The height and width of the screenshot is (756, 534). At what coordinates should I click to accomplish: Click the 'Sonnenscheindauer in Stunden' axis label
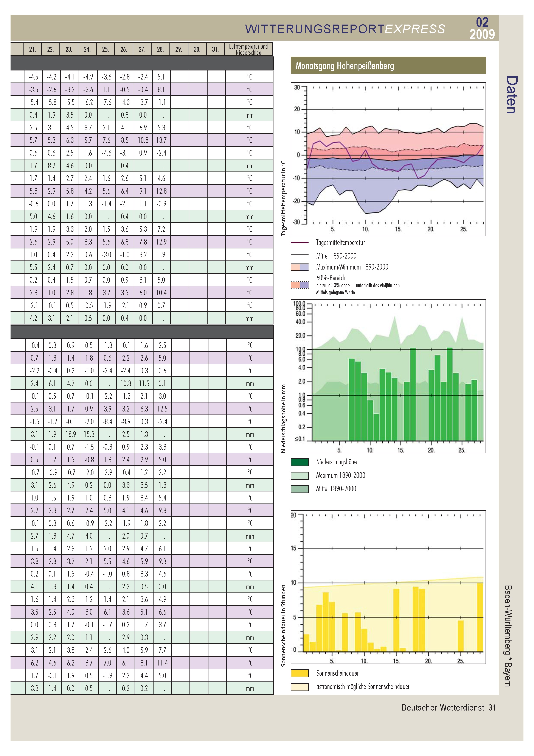click(283, 626)
